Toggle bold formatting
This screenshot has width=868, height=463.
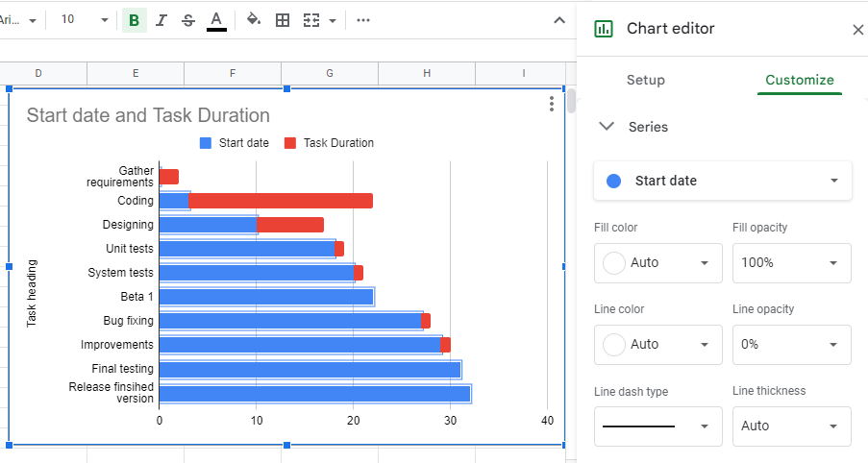[134, 20]
